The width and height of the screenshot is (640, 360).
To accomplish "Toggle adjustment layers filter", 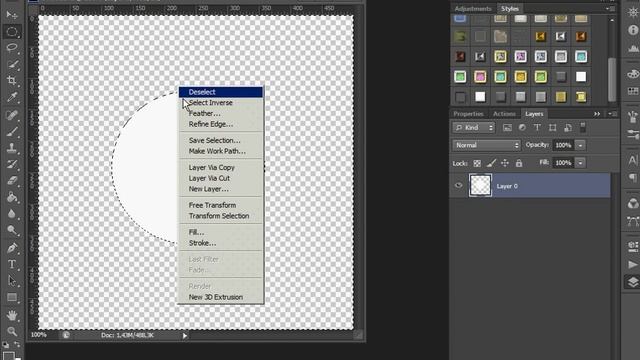I will coord(522,128).
